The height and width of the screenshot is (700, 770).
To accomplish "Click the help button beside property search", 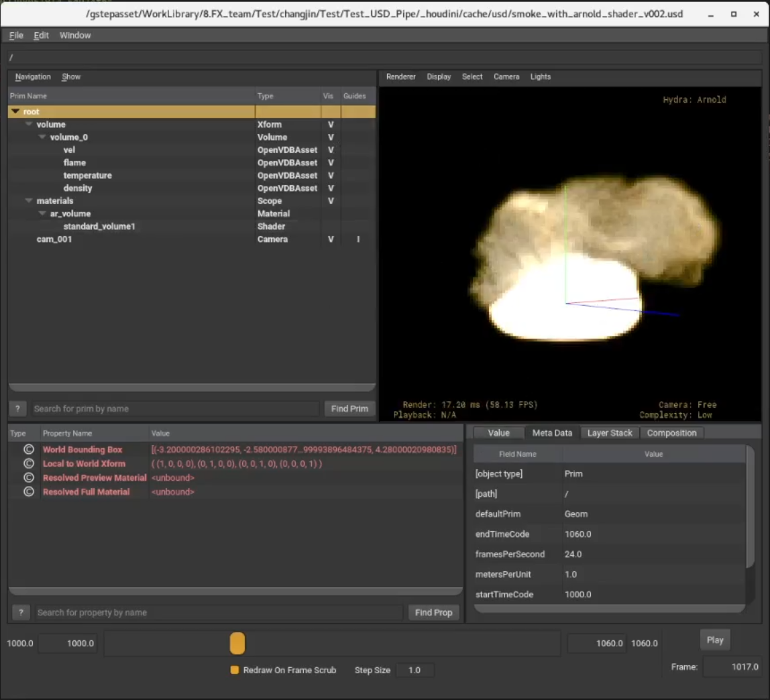I will coord(21,612).
